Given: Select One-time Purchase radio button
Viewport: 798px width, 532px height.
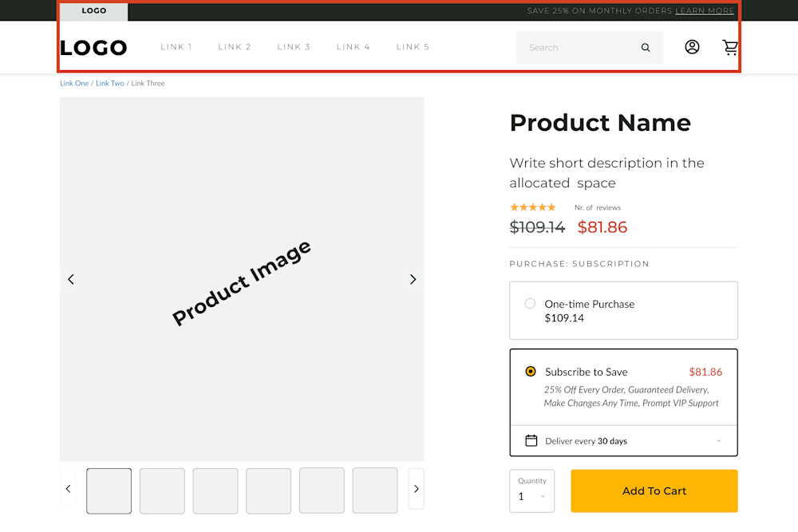Looking at the screenshot, I should coord(530,304).
